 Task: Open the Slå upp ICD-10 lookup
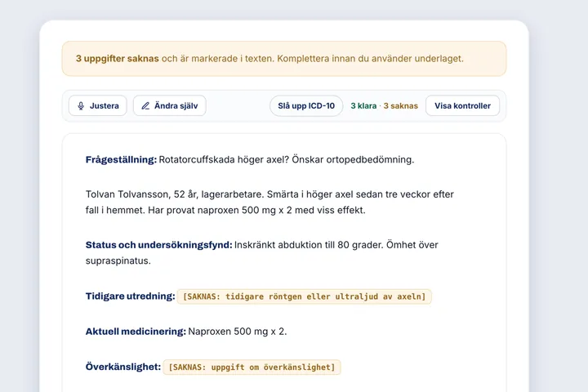[x=306, y=106]
